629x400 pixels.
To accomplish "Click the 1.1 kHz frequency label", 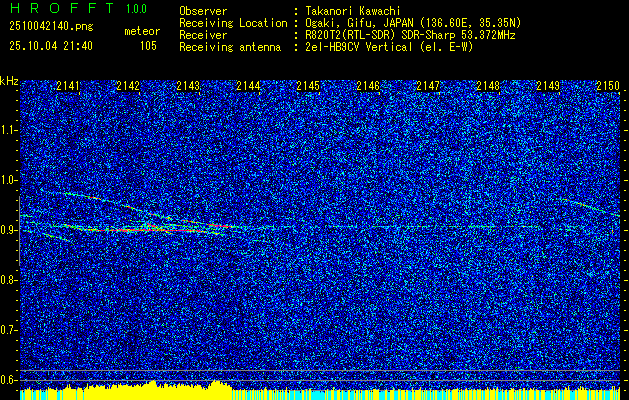I will pos(9,130).
